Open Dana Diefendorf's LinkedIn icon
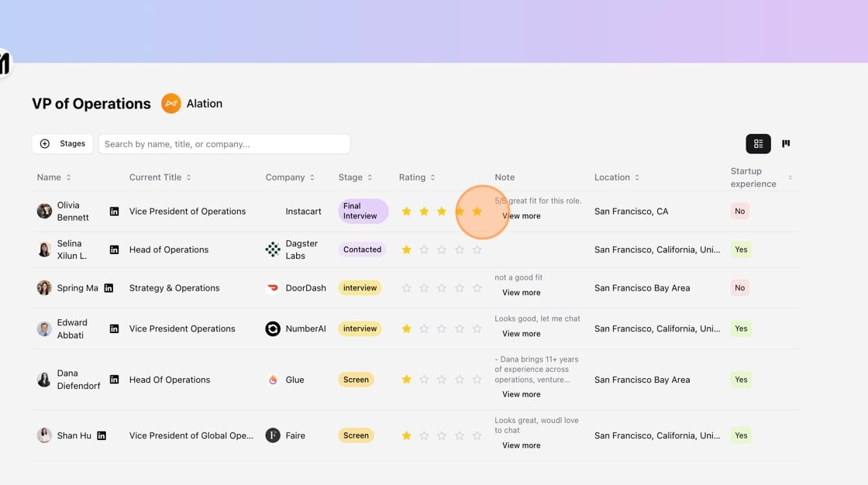This screenshot has width=868, height=485. point(114,380)
